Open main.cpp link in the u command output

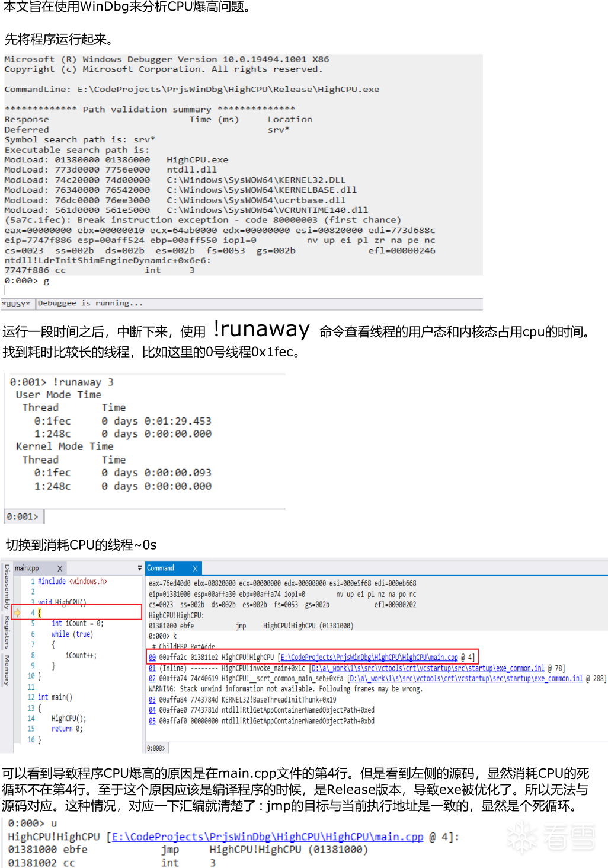267,837
